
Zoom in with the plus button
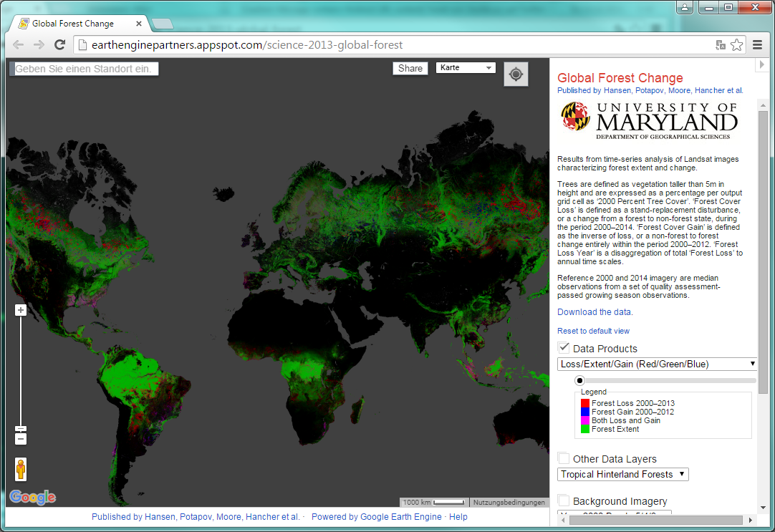pyautogui.click(x=21, y=310)
